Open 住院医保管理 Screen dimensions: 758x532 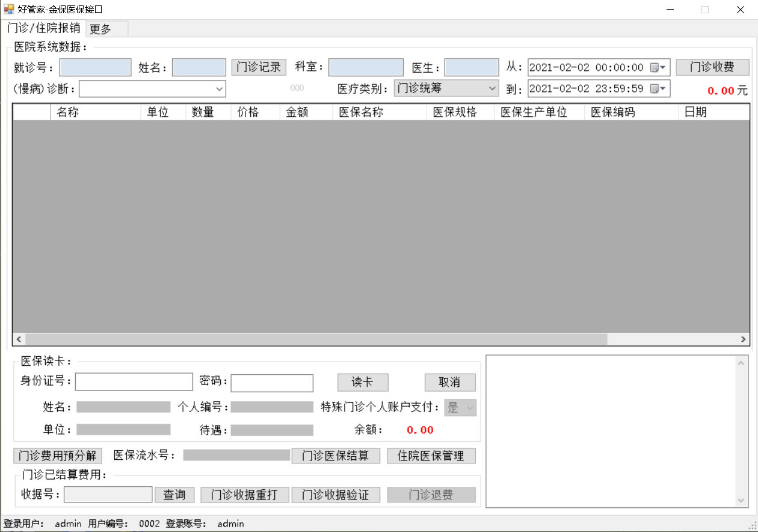tap(431, 456)
